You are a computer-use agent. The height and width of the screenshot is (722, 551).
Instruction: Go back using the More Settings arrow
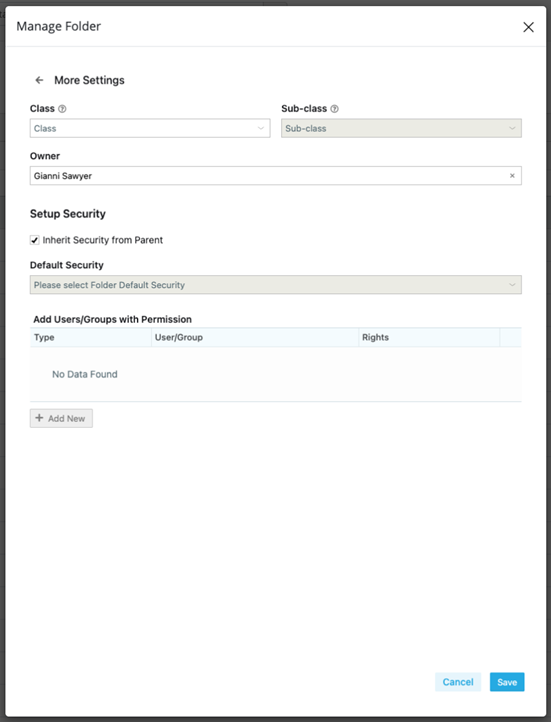pos(40,80)
